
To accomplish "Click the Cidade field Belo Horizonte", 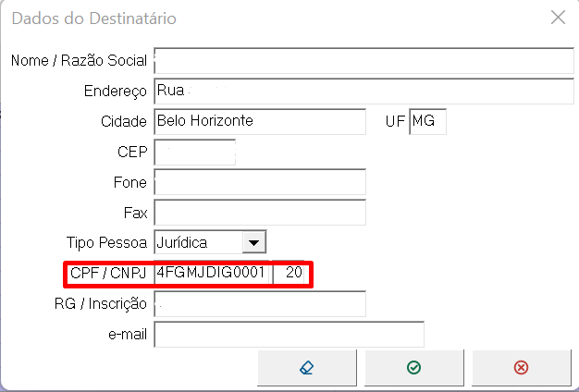I will pyautogui.click(x=260, y=121).
